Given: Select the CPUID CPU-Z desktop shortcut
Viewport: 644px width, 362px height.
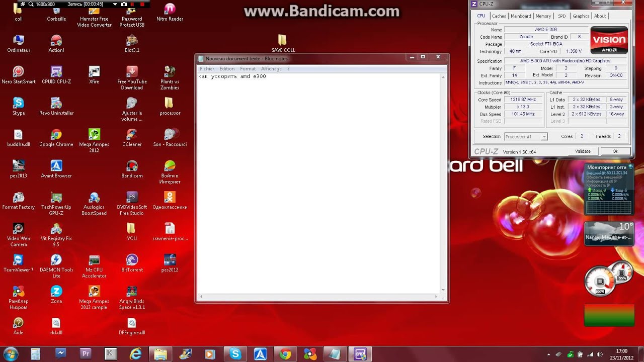Looking at the screenshot, I should point(56,74).
